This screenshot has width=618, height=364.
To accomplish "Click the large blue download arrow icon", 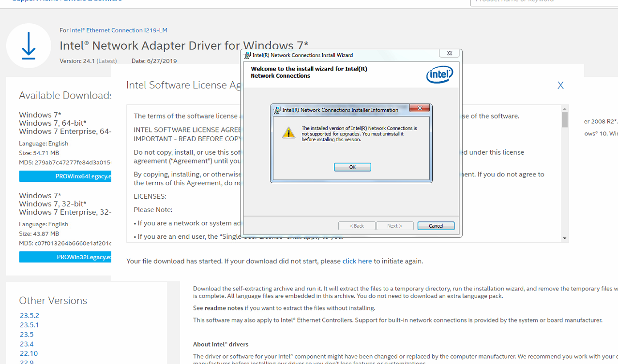I will tap(29, 46).
